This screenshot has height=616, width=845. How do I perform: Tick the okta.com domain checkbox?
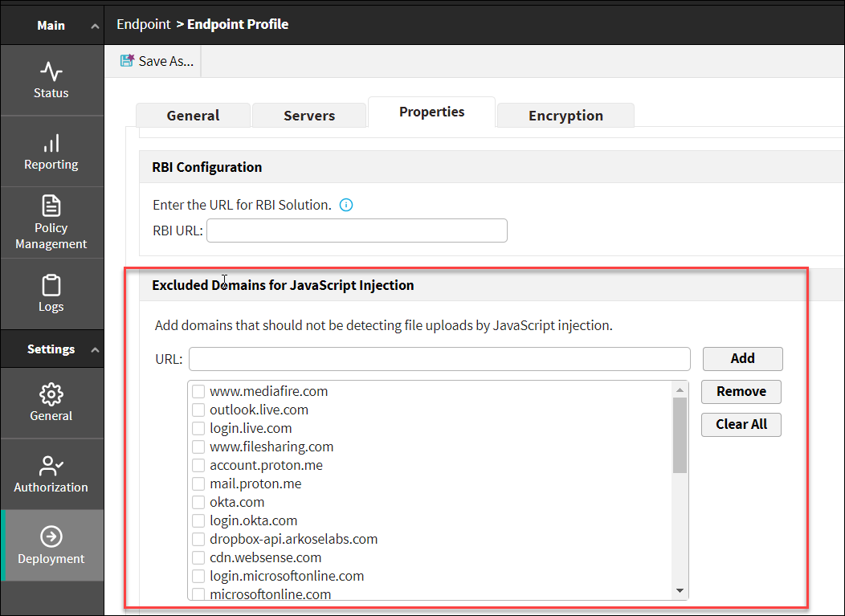pyautogui.click(x=198, y=503)
